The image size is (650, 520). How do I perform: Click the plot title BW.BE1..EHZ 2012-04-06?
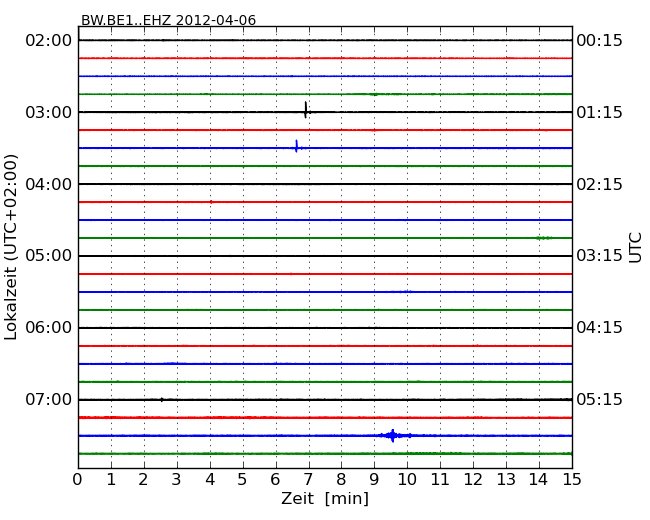(x=168, y=20)
